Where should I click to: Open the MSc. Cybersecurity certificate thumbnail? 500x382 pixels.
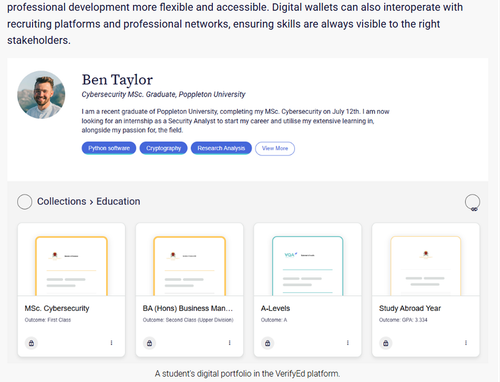[x=71, y=266]
